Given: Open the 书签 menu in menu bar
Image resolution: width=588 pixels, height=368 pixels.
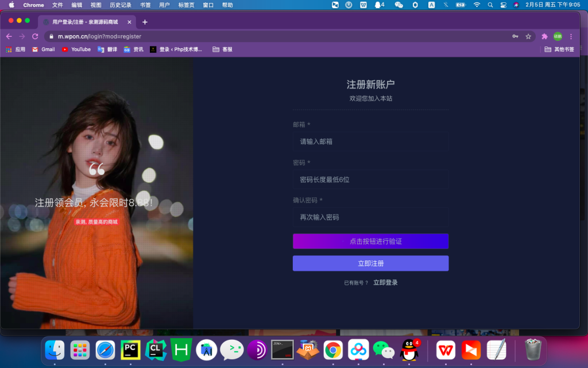Looking at the screenshot, I should click(145, 5).
